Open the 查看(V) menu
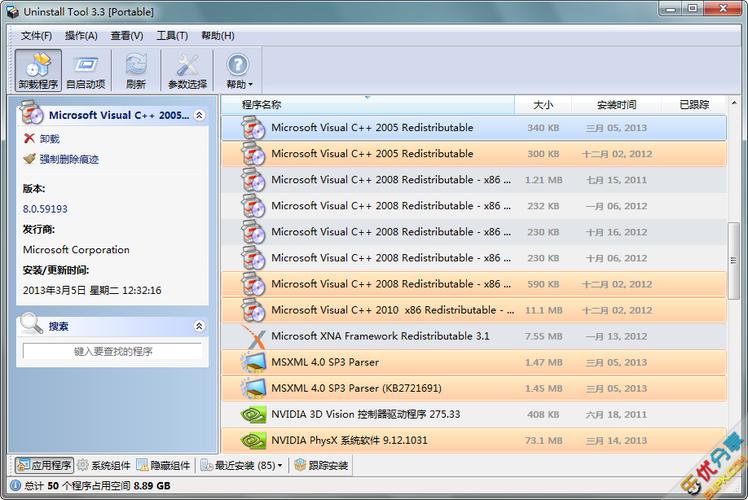The image size is (748, 500). click(127, 36)
